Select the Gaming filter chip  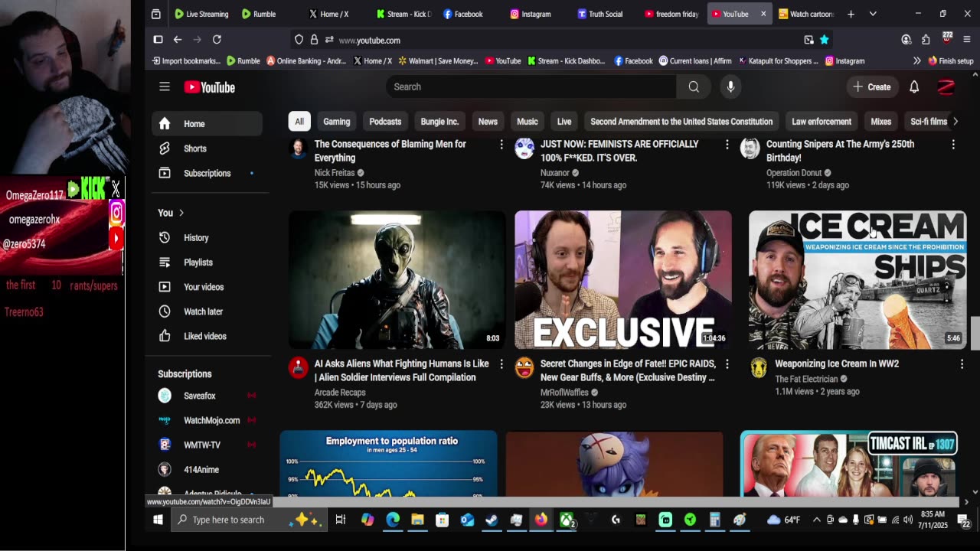click(337, 122)
